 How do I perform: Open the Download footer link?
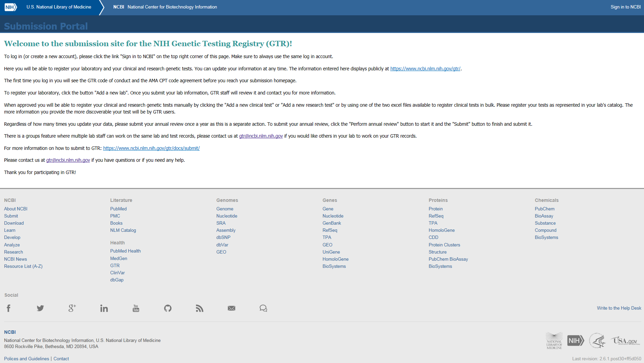[x=14, y=223]
